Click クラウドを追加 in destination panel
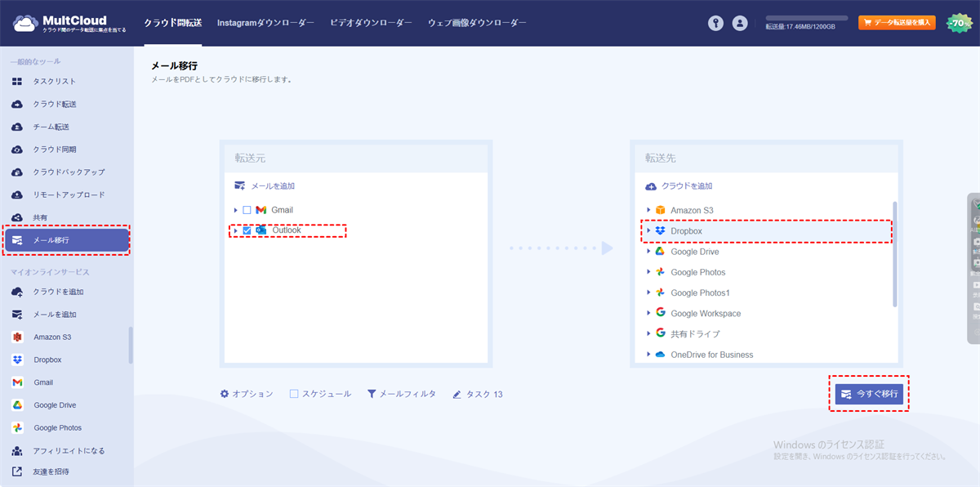This screenshot has width=980, height=487. (679, 186)
